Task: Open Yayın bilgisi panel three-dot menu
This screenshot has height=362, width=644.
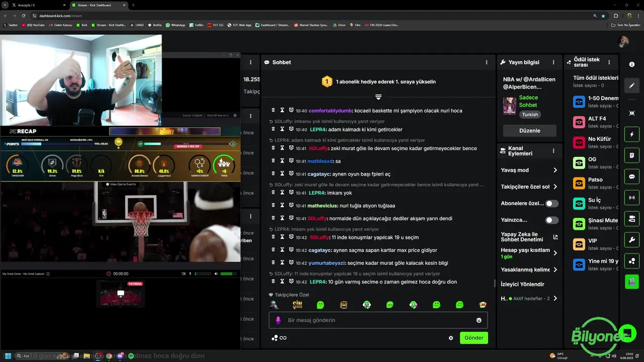Action: pos(553,62)
